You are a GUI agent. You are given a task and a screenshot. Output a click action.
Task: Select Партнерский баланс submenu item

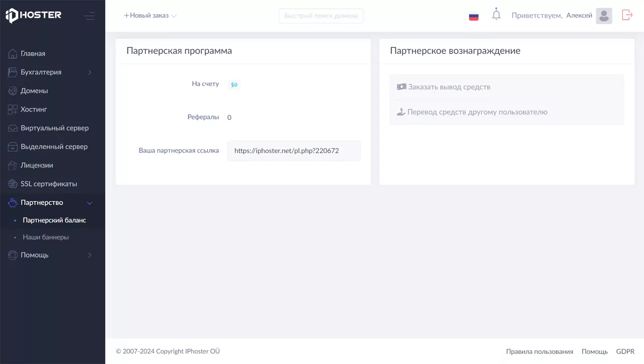tap(54, 220)
